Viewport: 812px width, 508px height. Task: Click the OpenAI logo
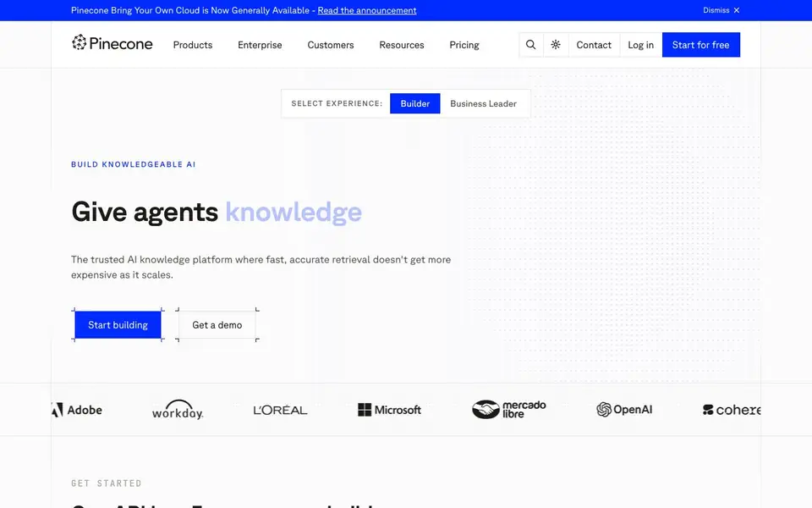tap(624, 410)
